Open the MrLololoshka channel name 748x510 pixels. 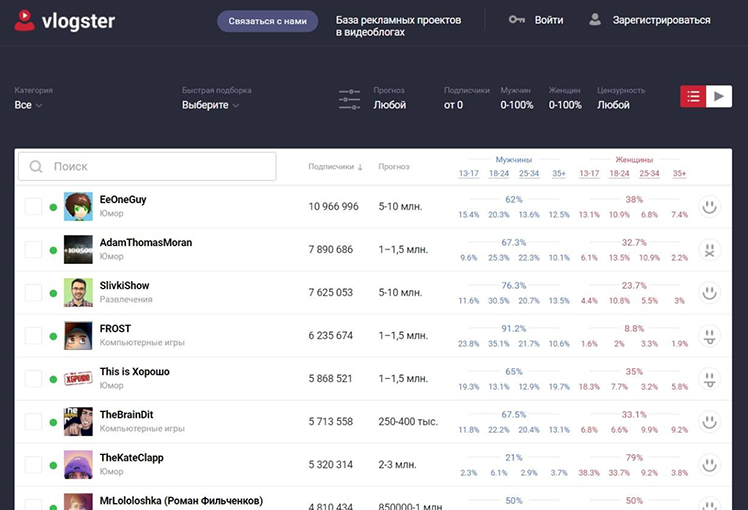point(181,500)
